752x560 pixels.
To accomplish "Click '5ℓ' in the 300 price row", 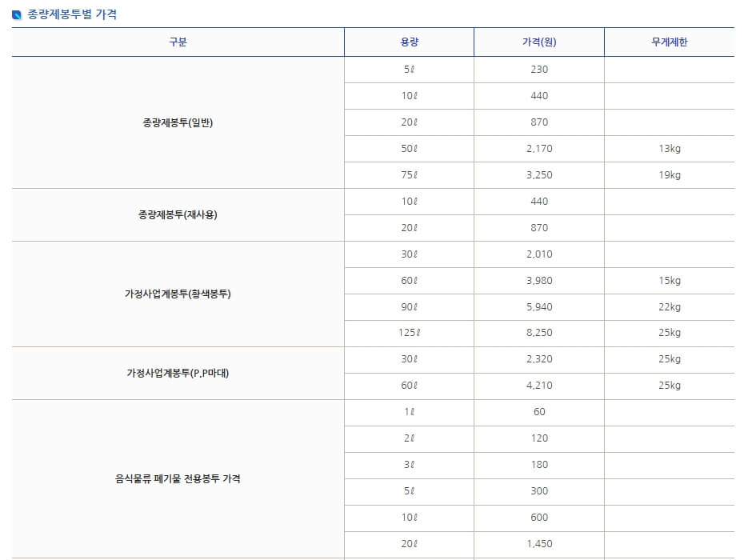I will 409,491.
